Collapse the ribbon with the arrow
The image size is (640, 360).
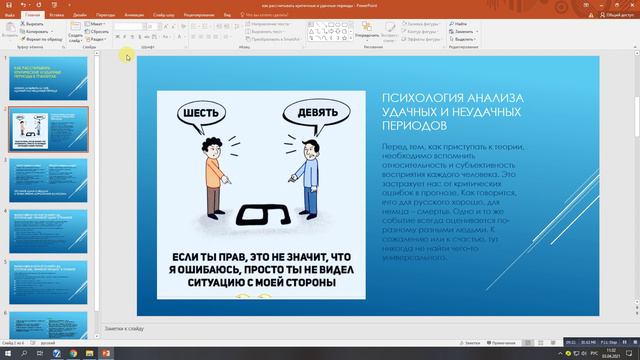point(636,47)
